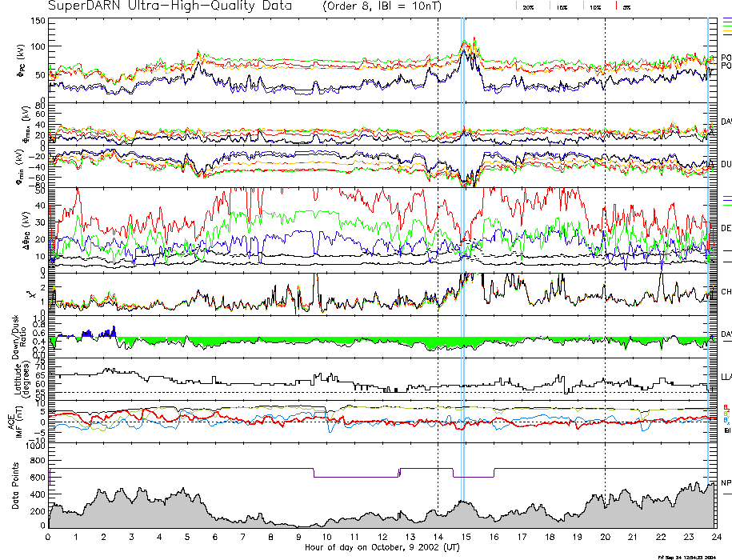Select the 10% legend entry
Screen dimensions: 732x560
point(594,6)
